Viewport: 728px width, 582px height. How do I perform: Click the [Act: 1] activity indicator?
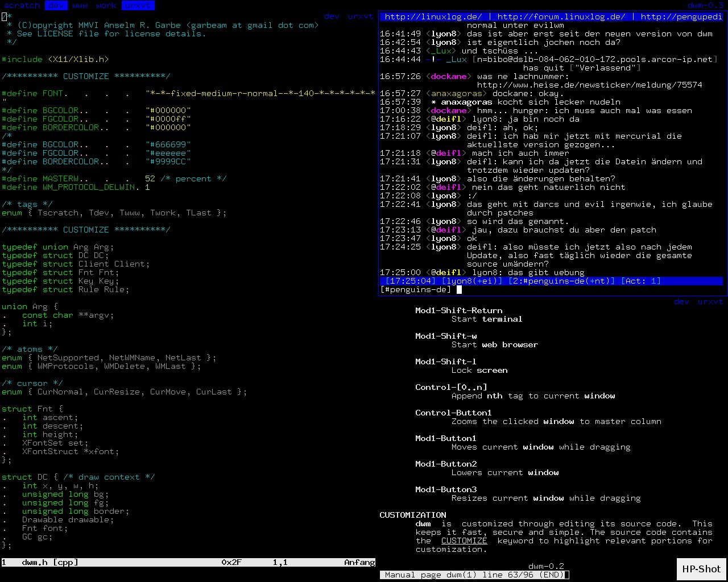coord(640,281)
